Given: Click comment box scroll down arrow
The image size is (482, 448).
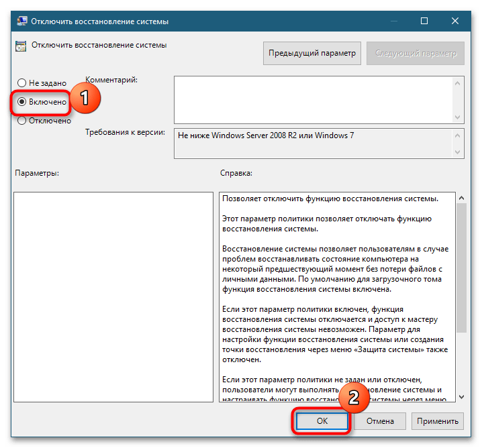Looking at the screenshot, I should point(457,117).
